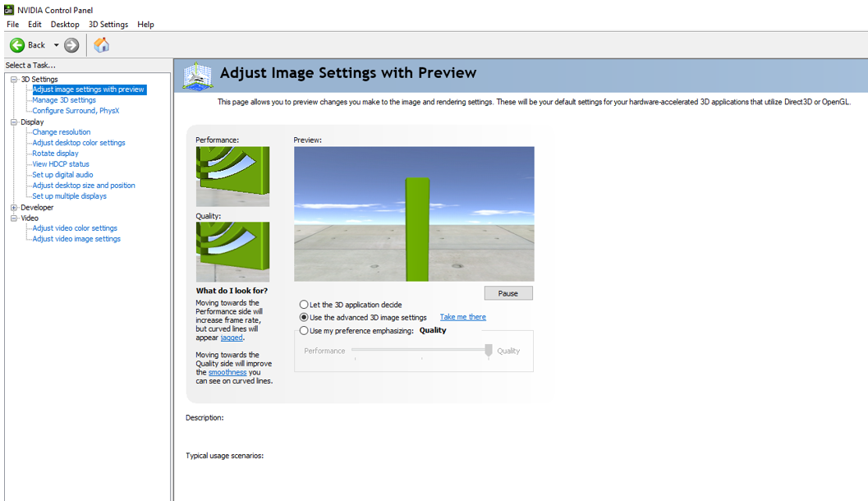Go to the Home icon in toolbar

coord(101,45)
